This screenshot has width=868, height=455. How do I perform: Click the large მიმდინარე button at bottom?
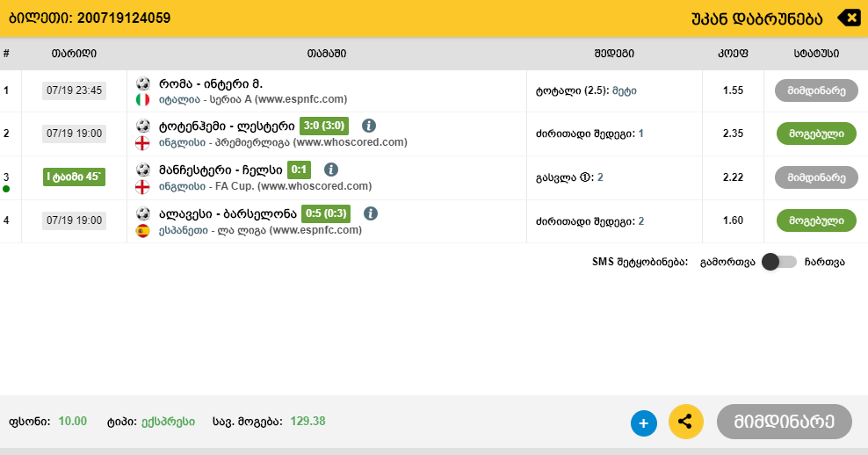(x=784, y=422)
